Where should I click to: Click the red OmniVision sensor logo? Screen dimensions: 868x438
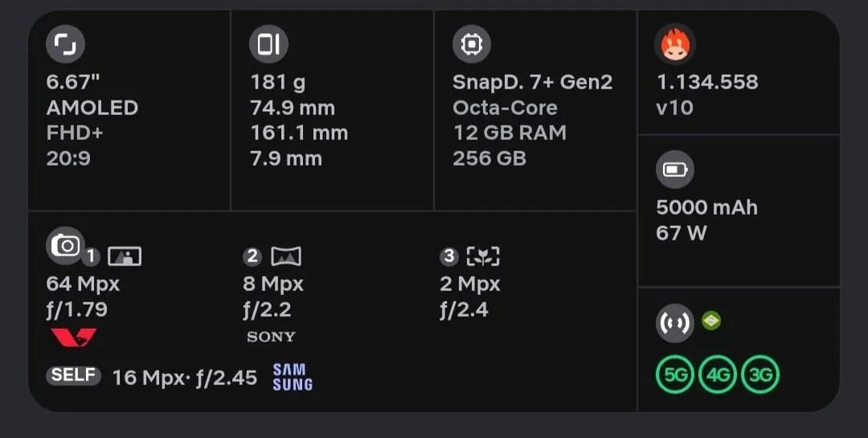pos(74,338)
